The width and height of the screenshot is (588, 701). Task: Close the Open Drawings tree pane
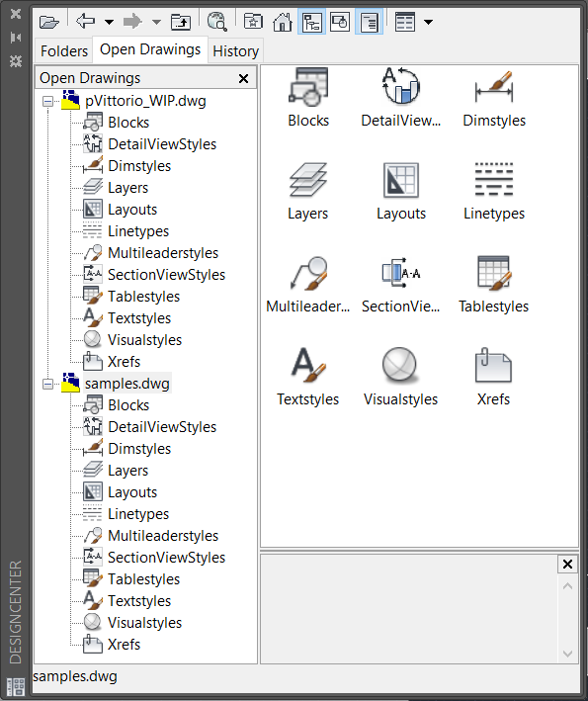243,79
